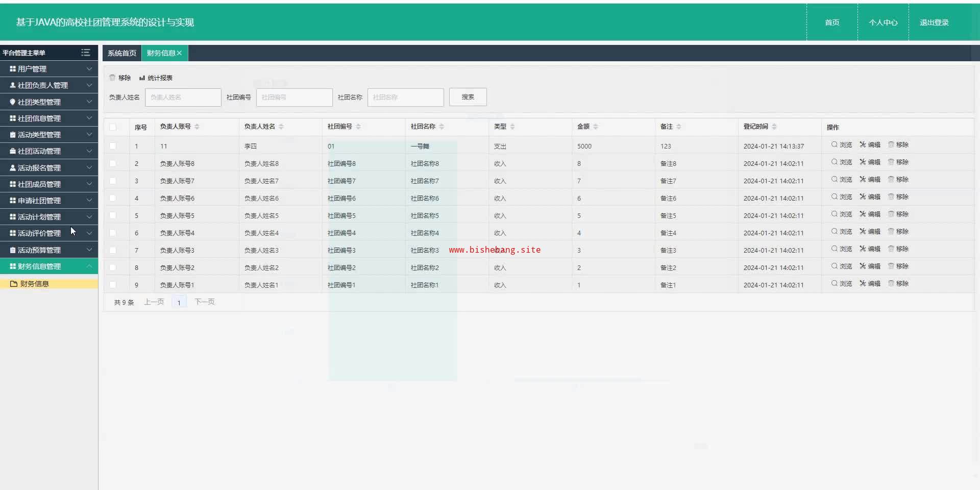Open the 统计报表 chart icon
980x490 pixels.
pyautogui.click(x=142, y=78)
